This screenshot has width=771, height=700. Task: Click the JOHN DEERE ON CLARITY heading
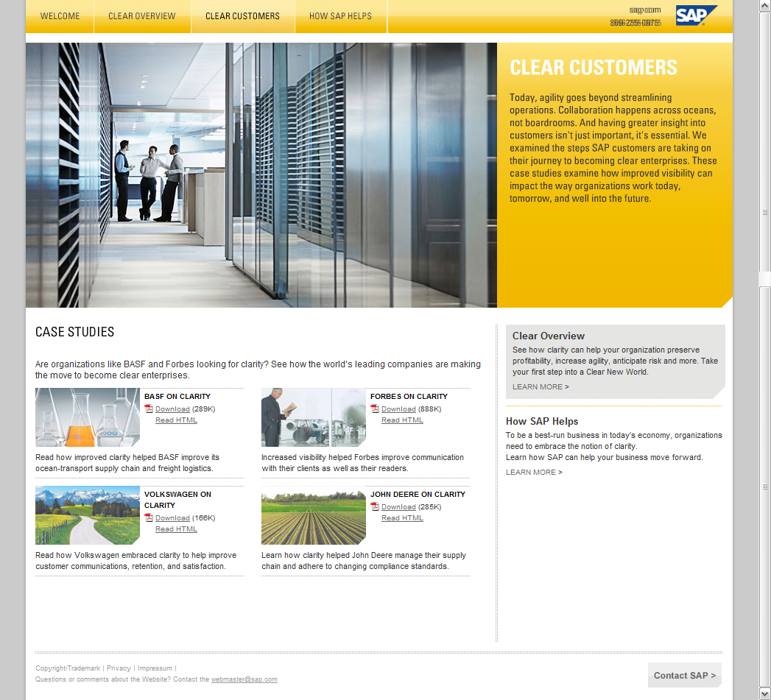click(418, 495)
